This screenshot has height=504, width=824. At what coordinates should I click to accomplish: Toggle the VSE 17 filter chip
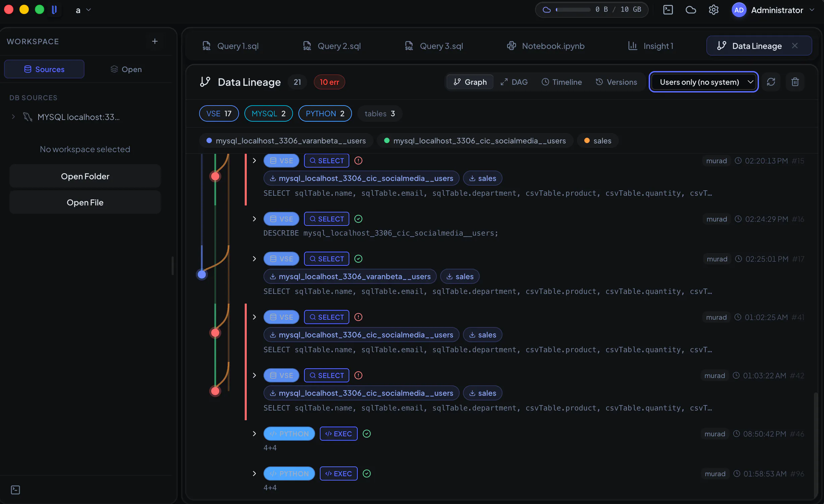[x=219, y=114]
